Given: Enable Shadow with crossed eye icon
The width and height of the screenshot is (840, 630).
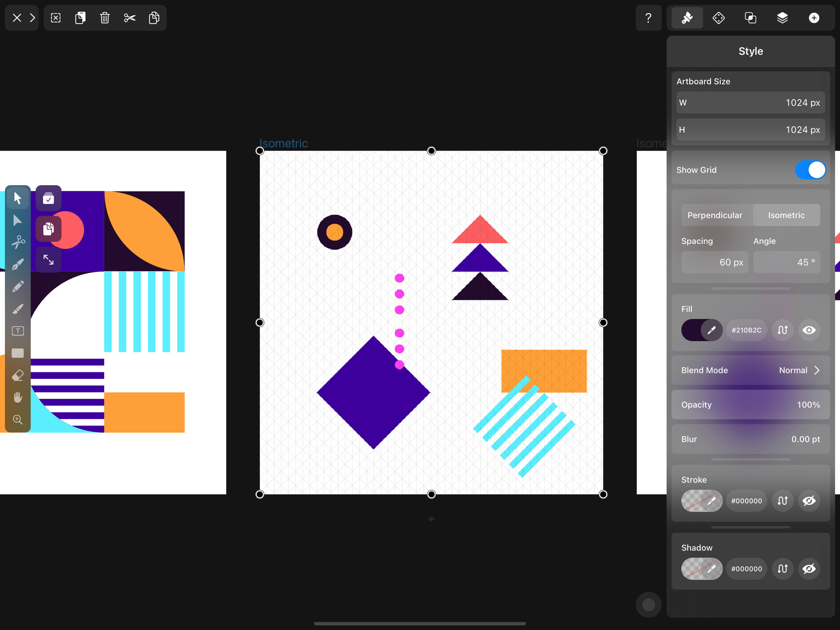Looking at the screenshot, I should pos(809,568).
